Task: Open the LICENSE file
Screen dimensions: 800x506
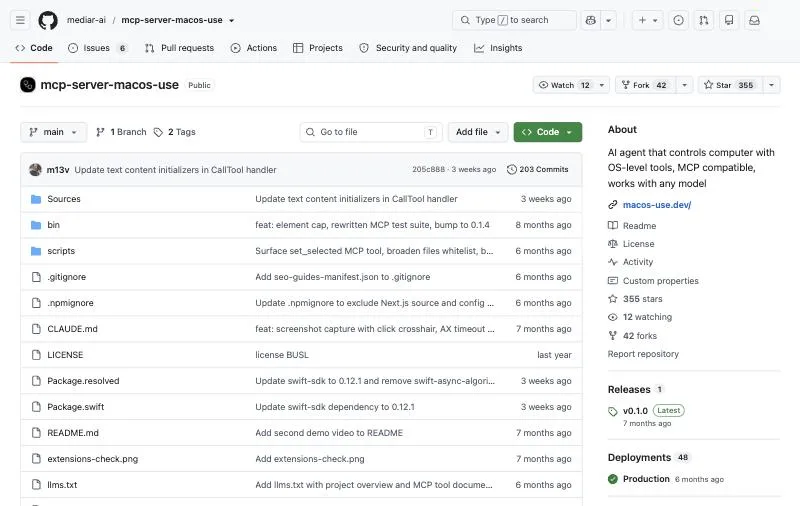Action: coord(65,355)
